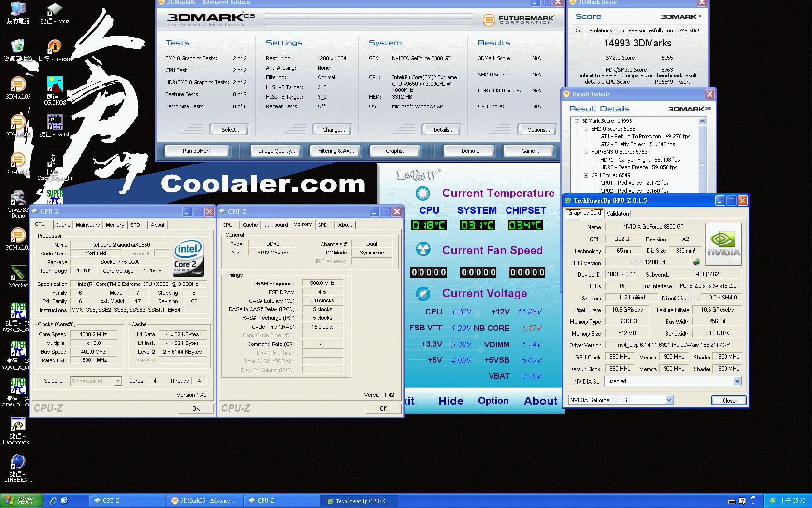Click the About link in temperature monitor

click(x=541, y=401)
